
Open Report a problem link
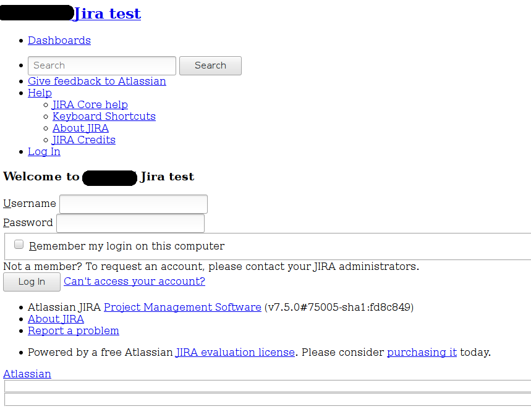[74, 330]
